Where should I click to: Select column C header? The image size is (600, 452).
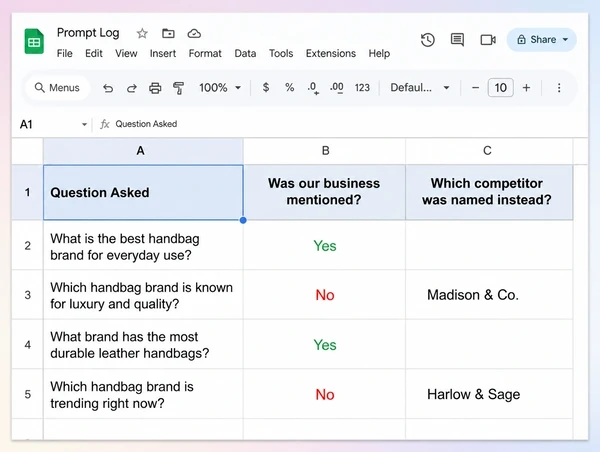coord(489,151)
